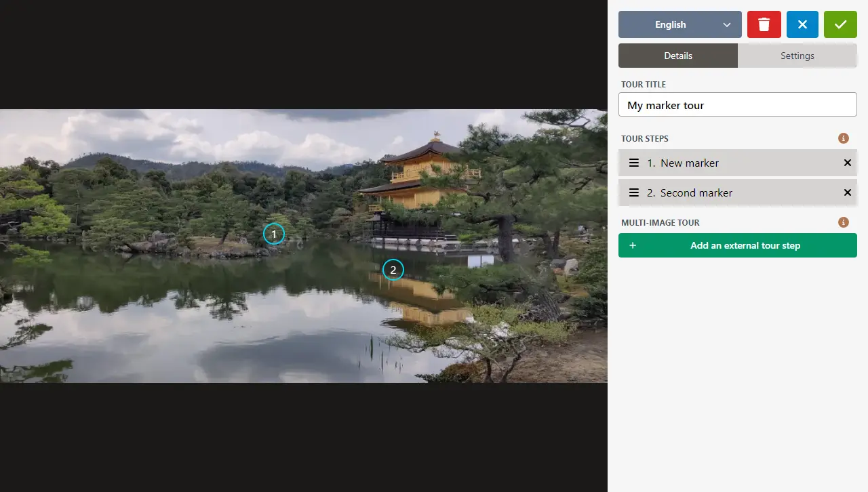Select the Second marker step row
Viewport: 868px width, 492px height.
[732, 192]
